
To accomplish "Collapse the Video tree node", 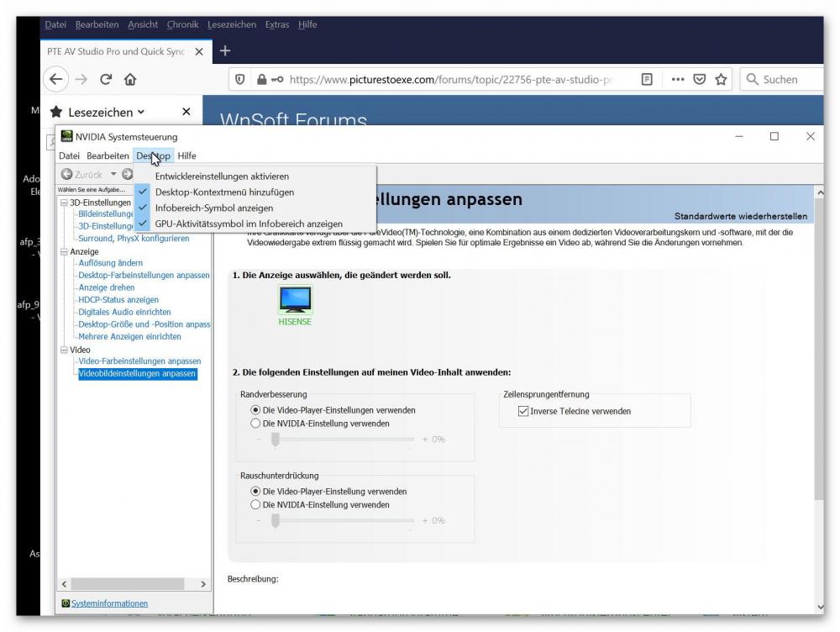I will click(x=64, y=350).
